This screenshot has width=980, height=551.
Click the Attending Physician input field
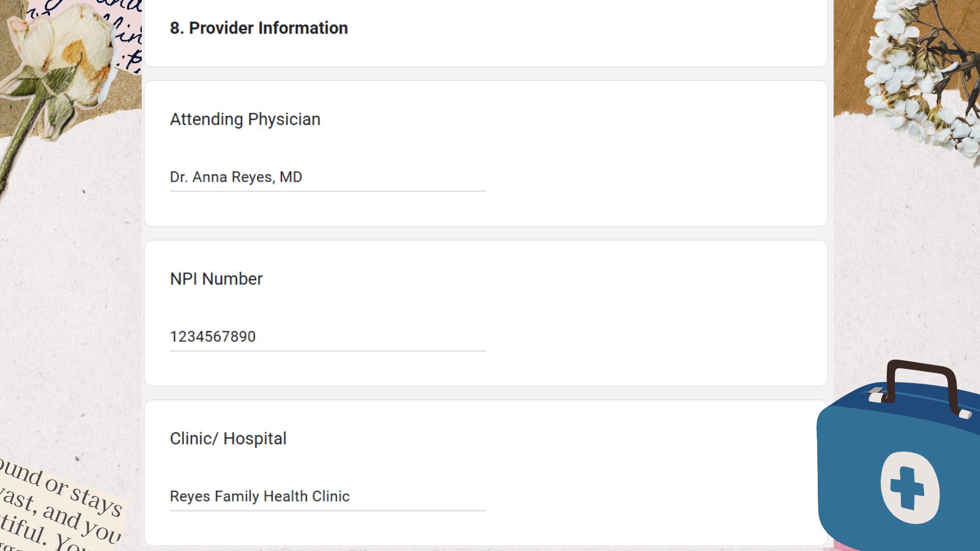click(x=328, y=177)
